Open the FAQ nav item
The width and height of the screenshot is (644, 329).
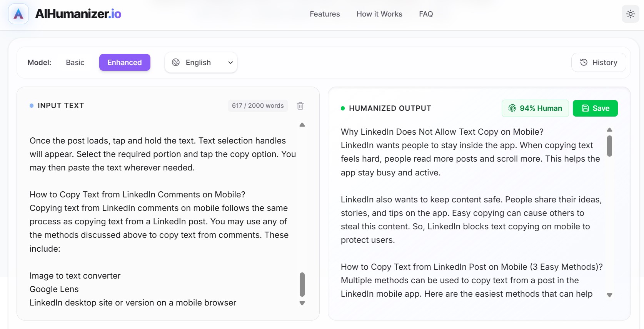(x=426, y=14)
